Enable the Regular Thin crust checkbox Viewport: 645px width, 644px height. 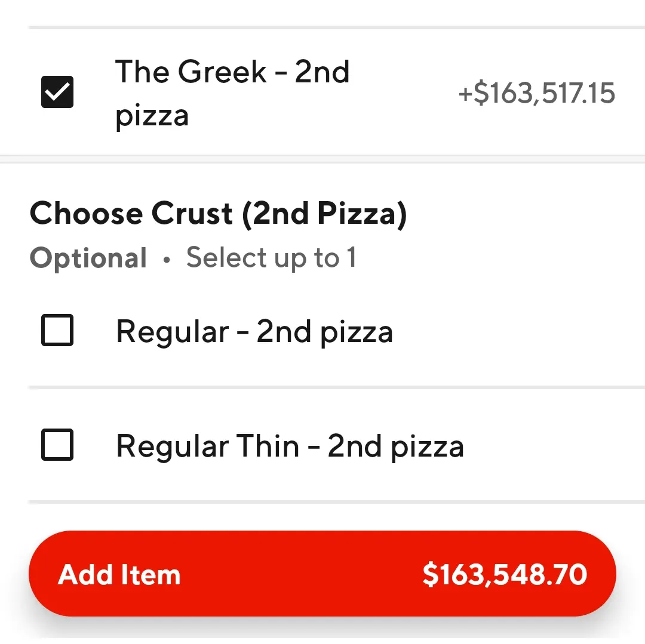pos(57,445)
